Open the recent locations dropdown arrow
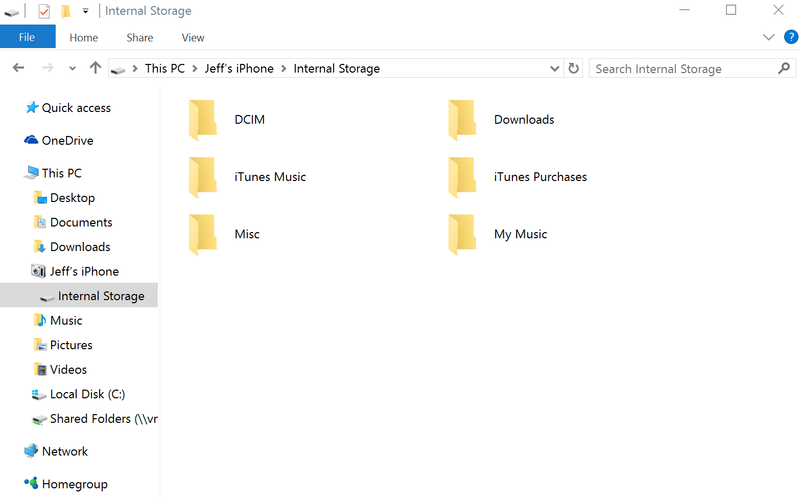The image size is (800, 498). [x=72, y=68]
